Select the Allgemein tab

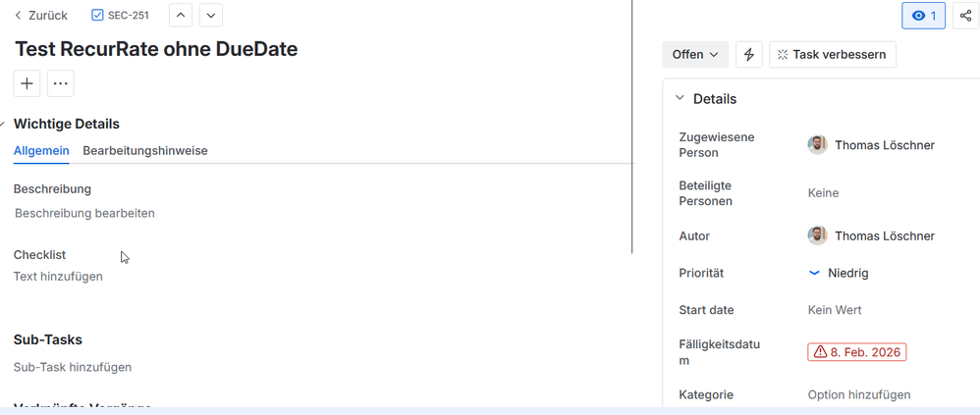41,151
